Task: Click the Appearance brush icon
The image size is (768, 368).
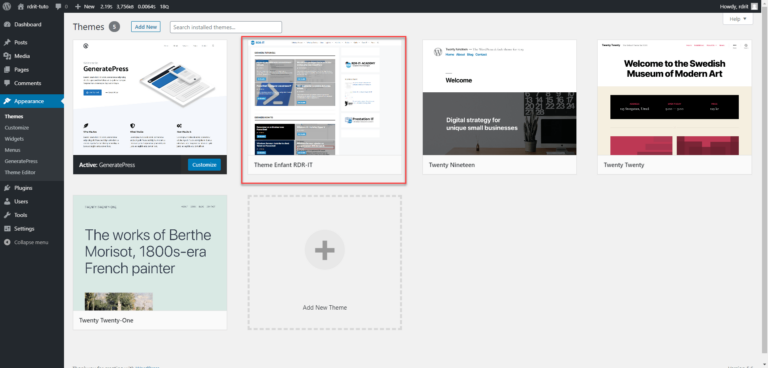Action: pos(7,101)
